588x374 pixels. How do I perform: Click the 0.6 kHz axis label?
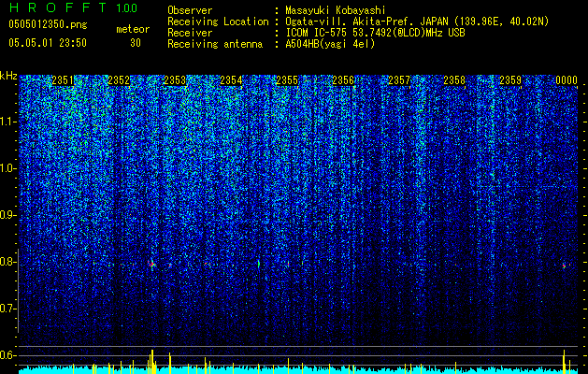(x=7, y=355)
